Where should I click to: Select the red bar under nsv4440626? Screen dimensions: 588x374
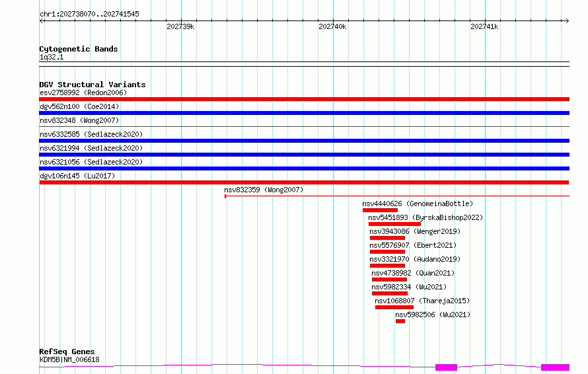pos(381,210)
